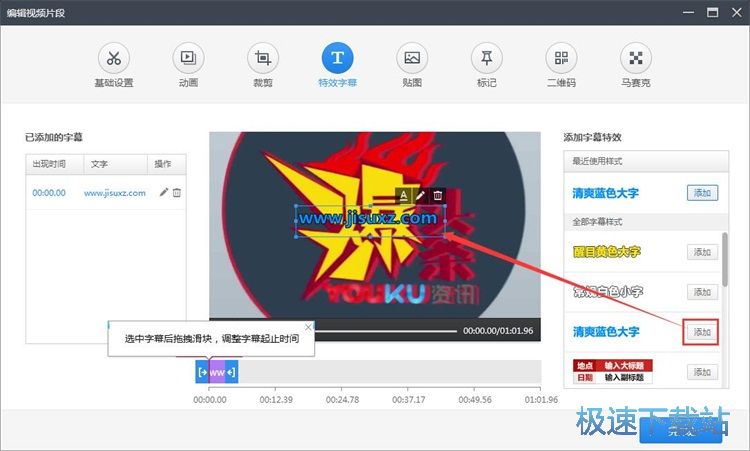Click trash icon above preview subtitle
Screen dimensions: 750x451
pos(438,195)
